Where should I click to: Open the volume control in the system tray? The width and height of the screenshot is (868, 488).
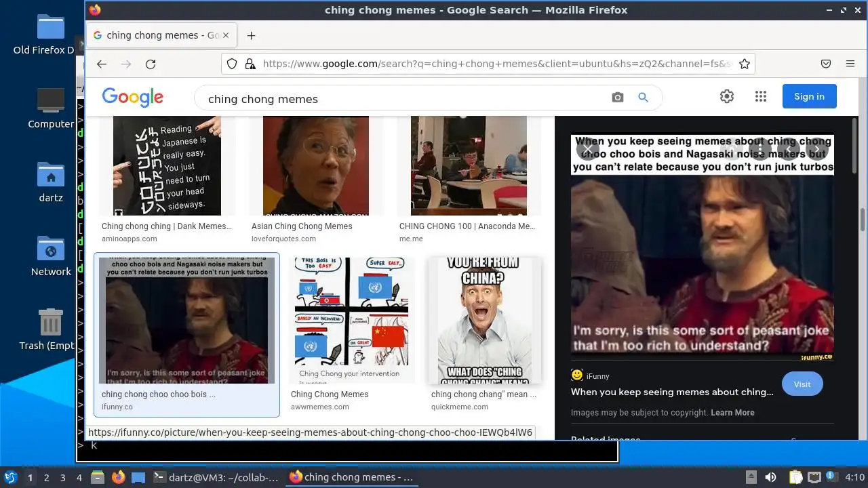[771, 477]
